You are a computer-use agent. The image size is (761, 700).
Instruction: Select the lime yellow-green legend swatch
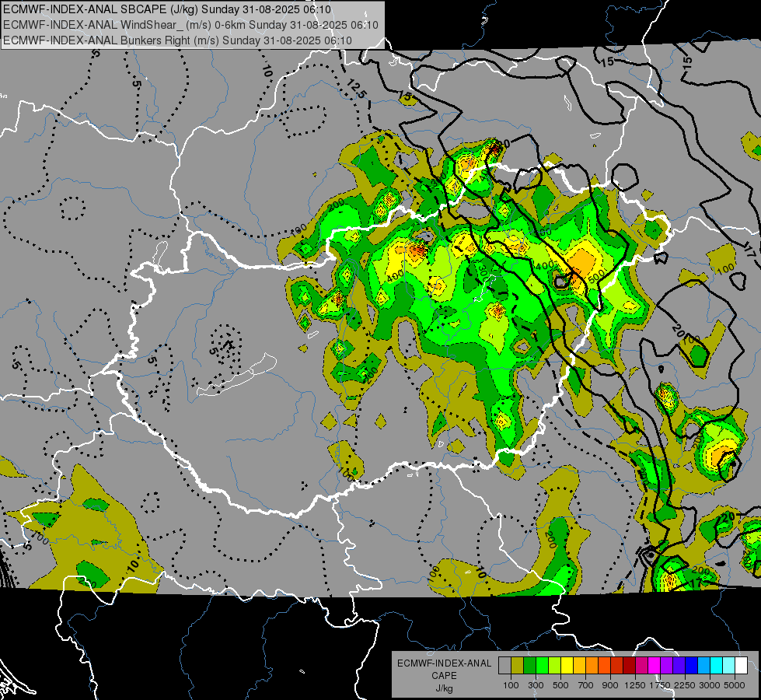click(555, 666)
